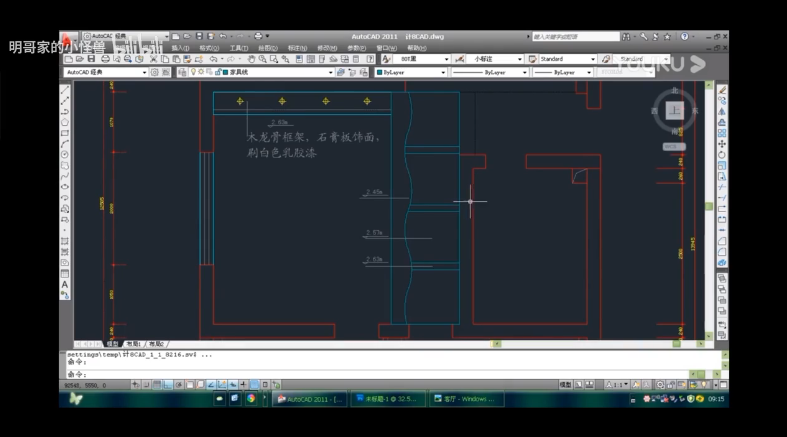Click the 模型 button in status bar

click(565, 384)
